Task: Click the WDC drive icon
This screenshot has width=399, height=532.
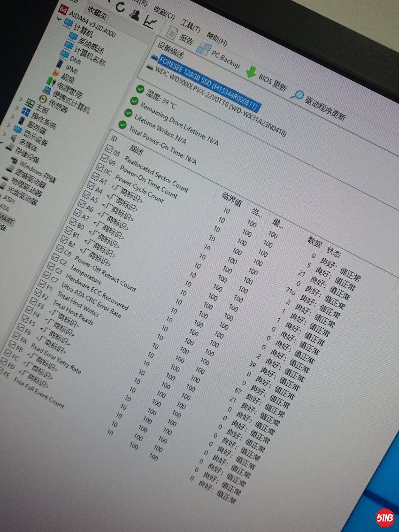Action: click(x=149, y=67)
